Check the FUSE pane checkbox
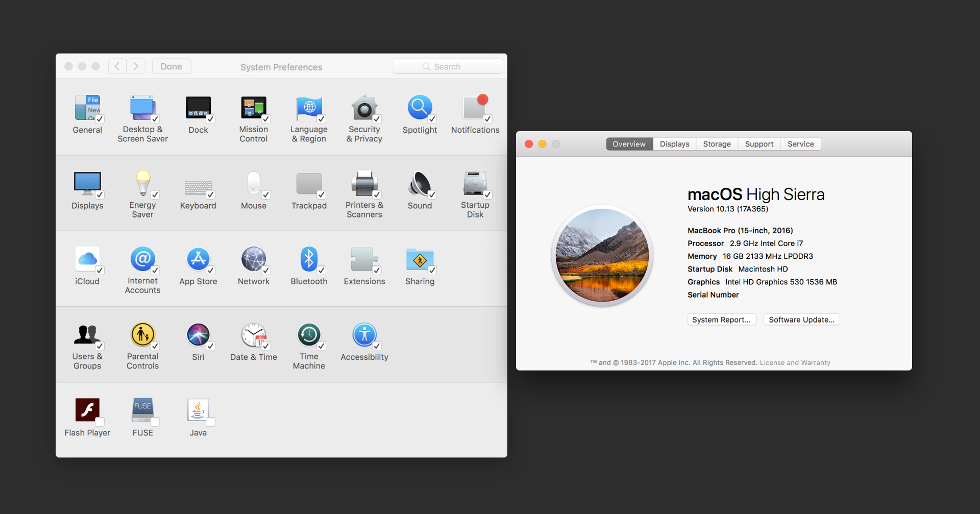 pos(155,422)
